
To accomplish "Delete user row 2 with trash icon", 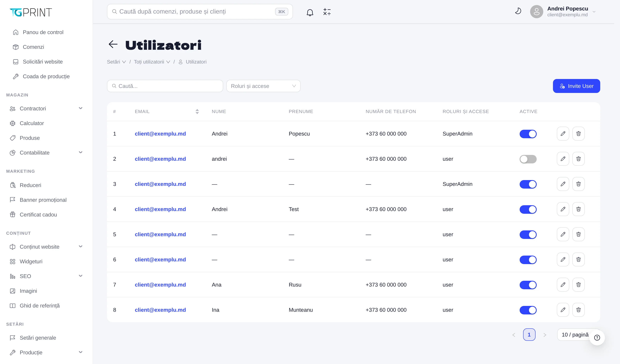I will tap(578, 159).
